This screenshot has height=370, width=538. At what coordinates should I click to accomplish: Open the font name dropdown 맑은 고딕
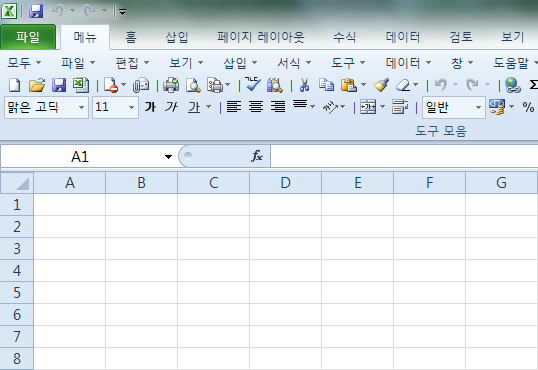[81, 107]
